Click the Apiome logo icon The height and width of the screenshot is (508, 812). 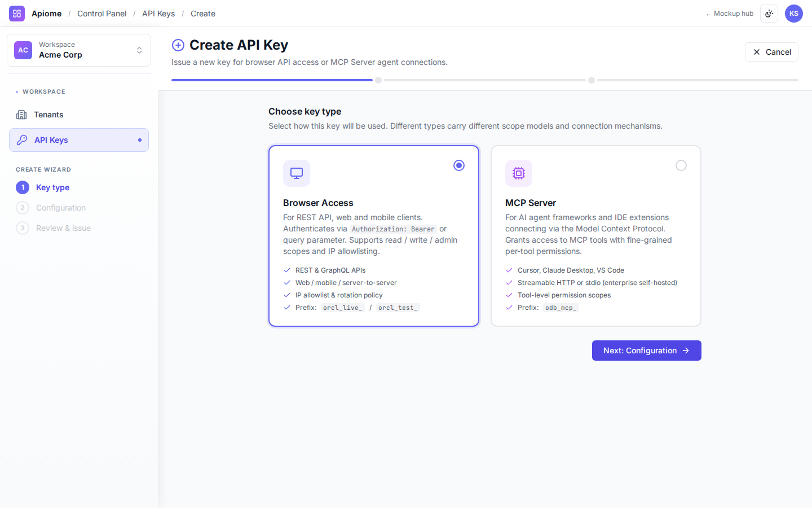(17, 14)
